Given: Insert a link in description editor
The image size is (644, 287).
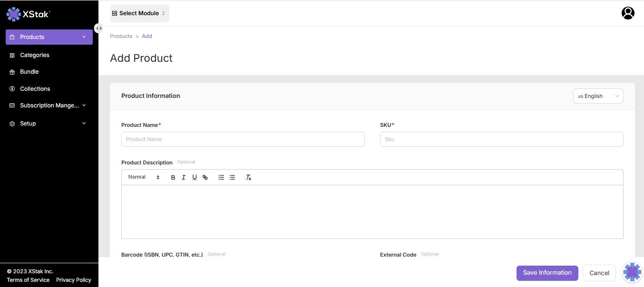Looking at the screenshot, I should pyautogui.click(x=205, y=177).
